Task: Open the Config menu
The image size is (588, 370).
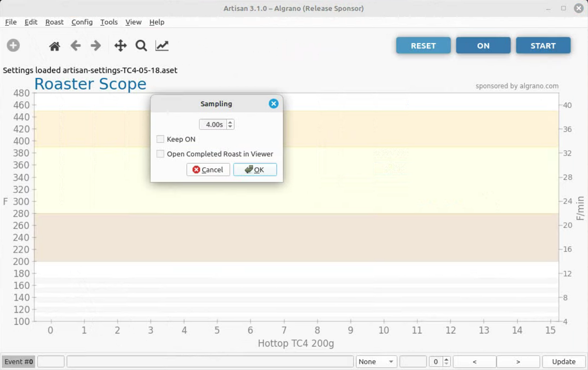Action: pos(82,22)
